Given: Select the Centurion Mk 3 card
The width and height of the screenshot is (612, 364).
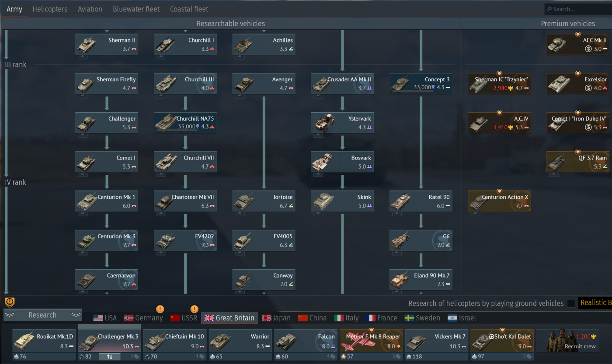Looking at the screenshot, I should click(x=107, y=240).
